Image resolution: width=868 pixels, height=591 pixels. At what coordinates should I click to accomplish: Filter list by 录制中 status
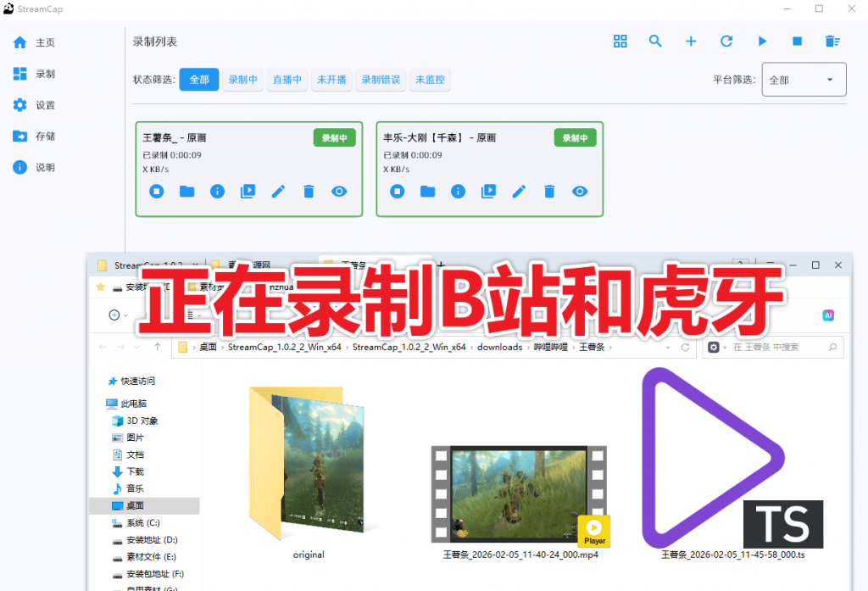(243, 80)
